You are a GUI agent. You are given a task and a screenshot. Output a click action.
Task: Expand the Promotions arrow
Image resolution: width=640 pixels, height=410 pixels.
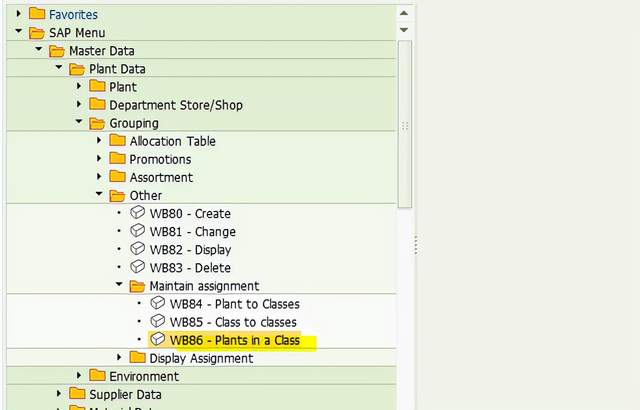(99, 158)
